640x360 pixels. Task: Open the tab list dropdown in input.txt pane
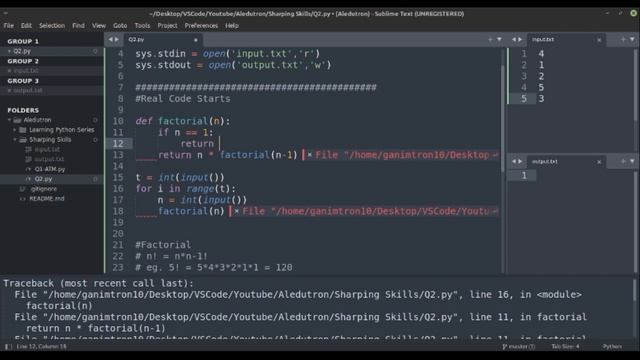(x=632, y=40)
